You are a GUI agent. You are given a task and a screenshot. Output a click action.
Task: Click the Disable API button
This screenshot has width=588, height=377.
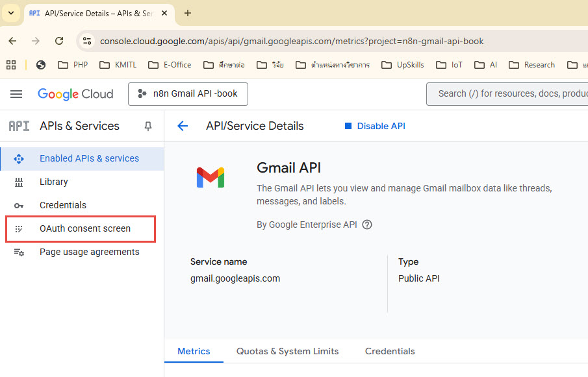375,126
